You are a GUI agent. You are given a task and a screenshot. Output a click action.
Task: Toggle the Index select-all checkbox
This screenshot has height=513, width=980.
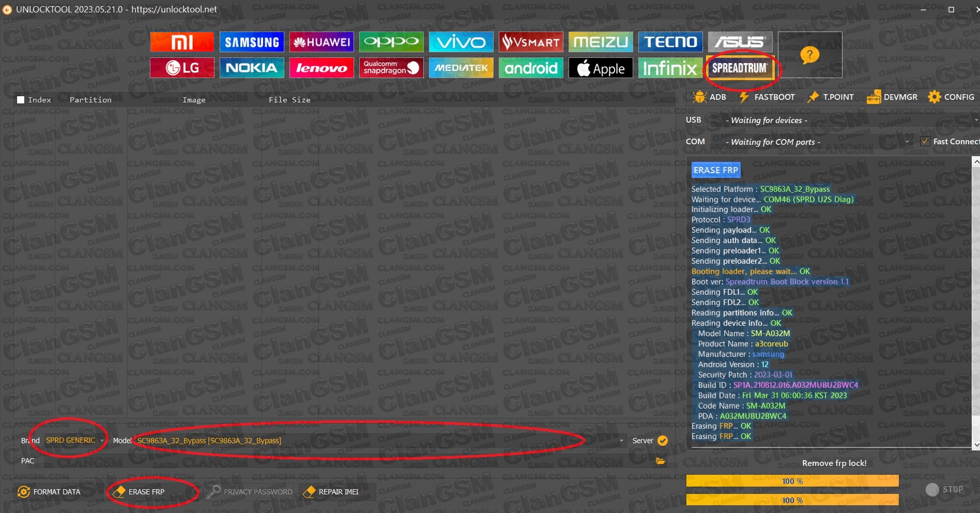pyautogui.click(x=21, y=100)
